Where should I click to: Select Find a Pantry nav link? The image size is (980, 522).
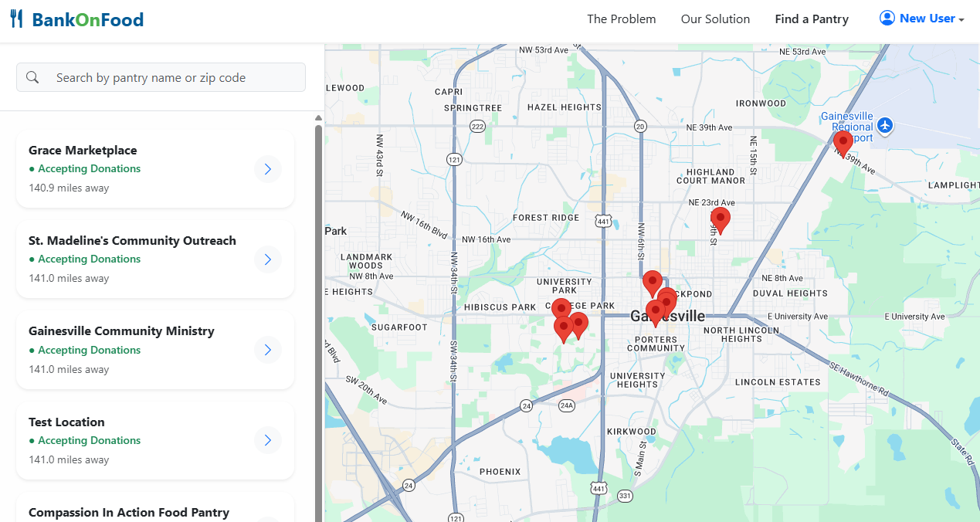click(812, 19)
